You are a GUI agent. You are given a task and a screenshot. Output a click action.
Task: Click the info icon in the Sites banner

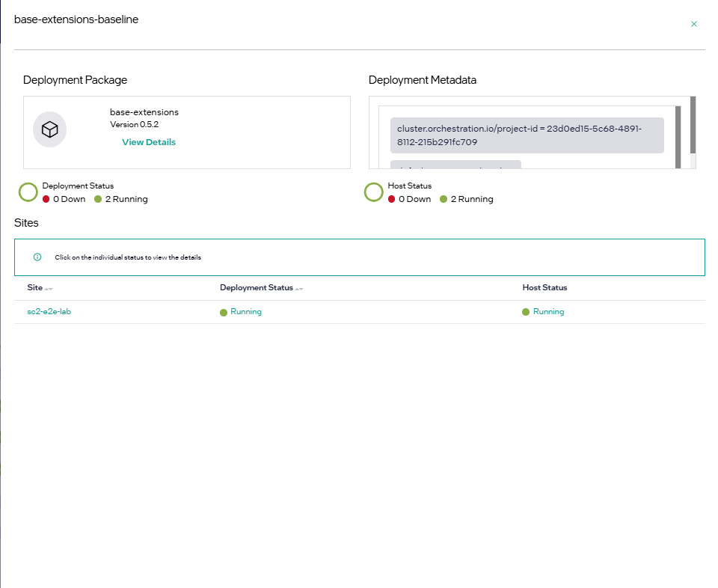point(37,257)
